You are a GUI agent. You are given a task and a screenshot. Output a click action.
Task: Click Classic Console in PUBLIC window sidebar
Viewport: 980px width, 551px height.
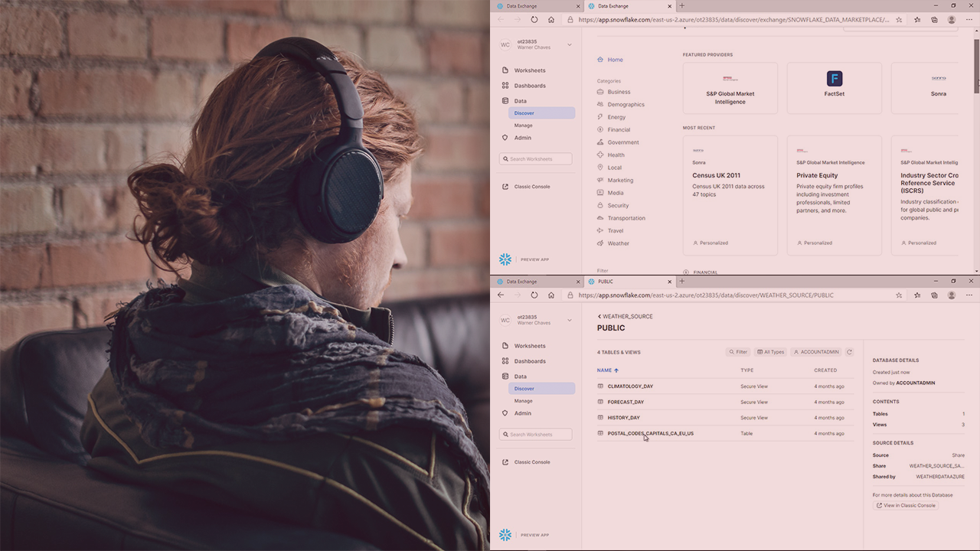(526, 462)
